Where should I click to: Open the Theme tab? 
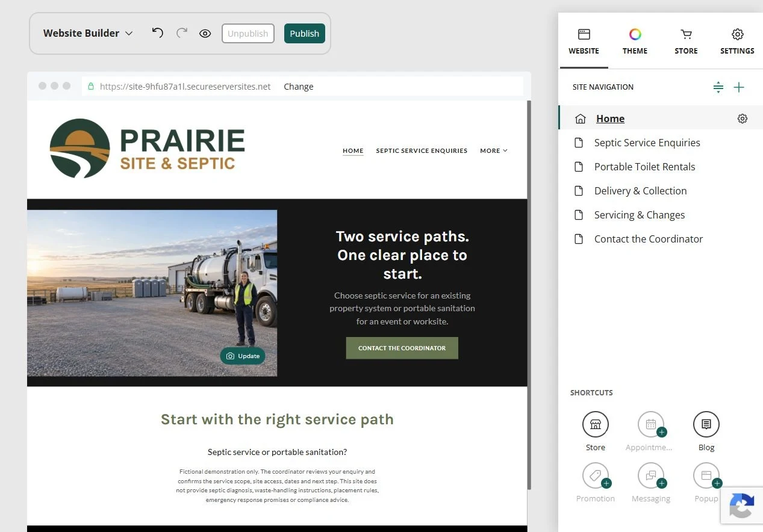point(635,42)
